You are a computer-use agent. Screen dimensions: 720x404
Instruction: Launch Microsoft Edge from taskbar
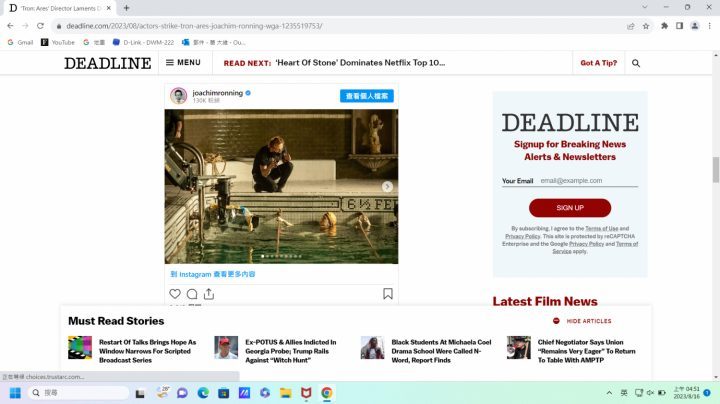point(203,393)
